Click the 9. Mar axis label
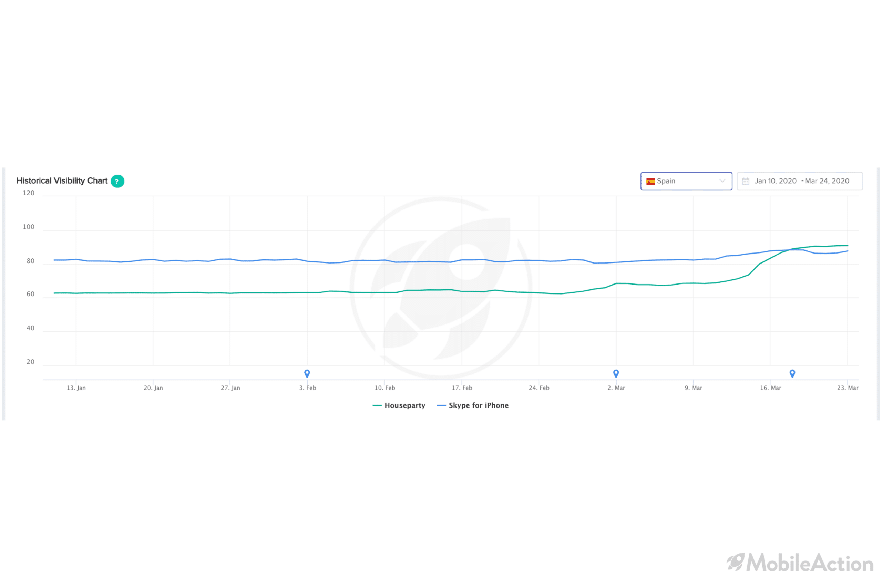This screenshot has height=588, width=882. (x=694, y=388)
